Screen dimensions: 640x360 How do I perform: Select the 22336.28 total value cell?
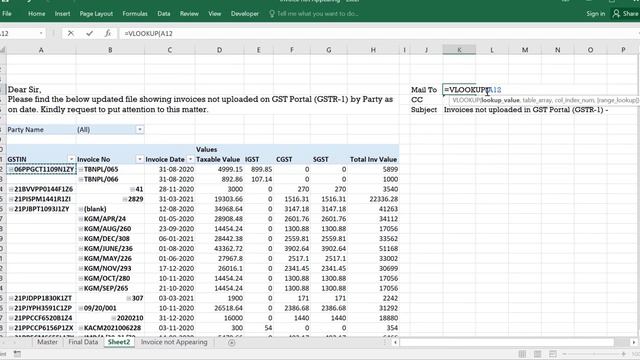click(373, 199)
